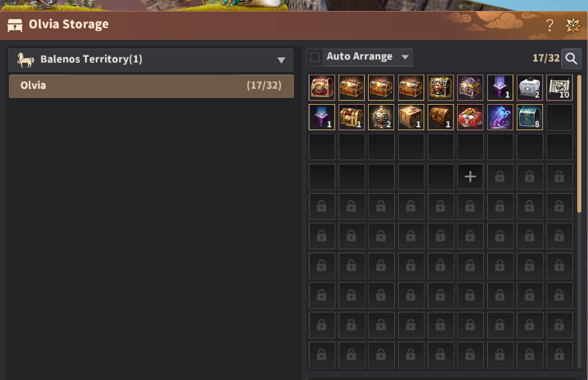Select the ornate golden orb with quantity 2
Viewport: 588px width, 380px height.
coord(381,117)
